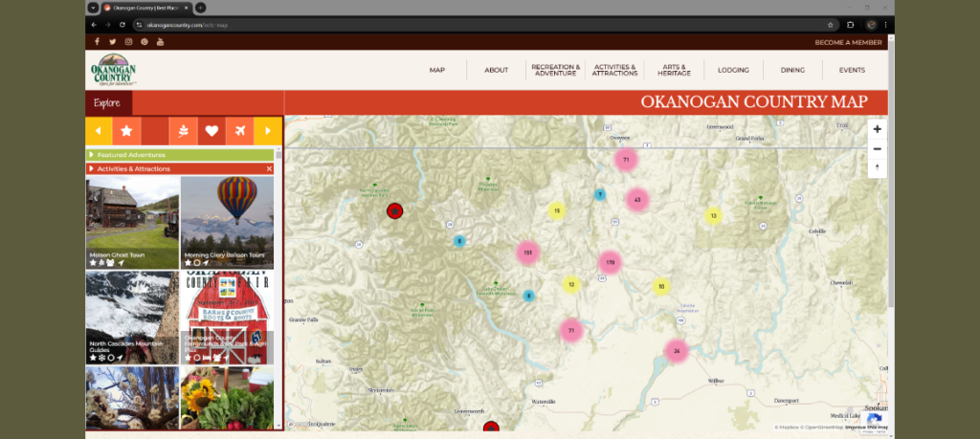Click the pink cluster marker labeled 170
The height and width of the screenshot is (439, 980).
(610, 262)
